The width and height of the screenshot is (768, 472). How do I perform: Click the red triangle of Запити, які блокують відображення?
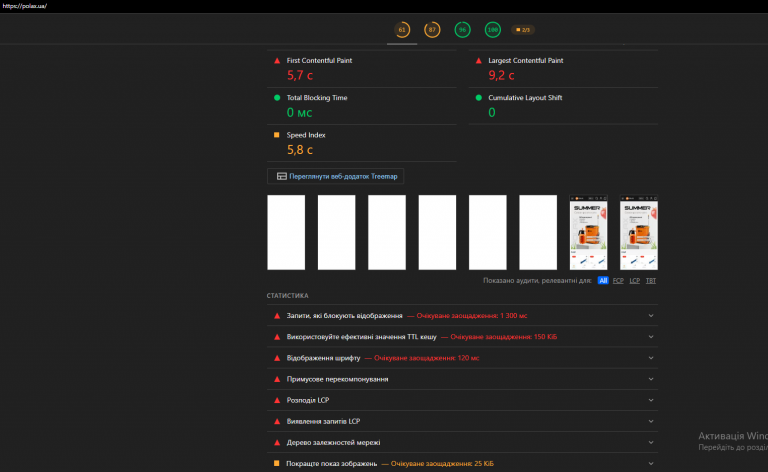pos(277,316)
